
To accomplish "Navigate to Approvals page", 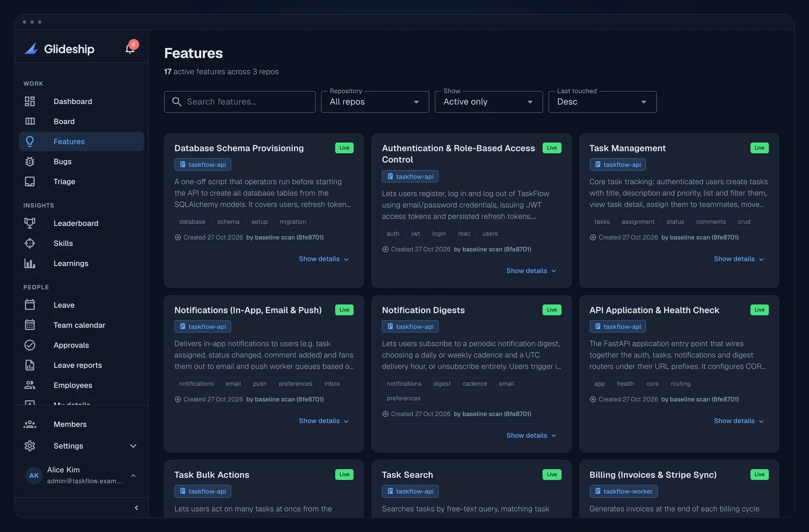I will [x=81, y=345].
